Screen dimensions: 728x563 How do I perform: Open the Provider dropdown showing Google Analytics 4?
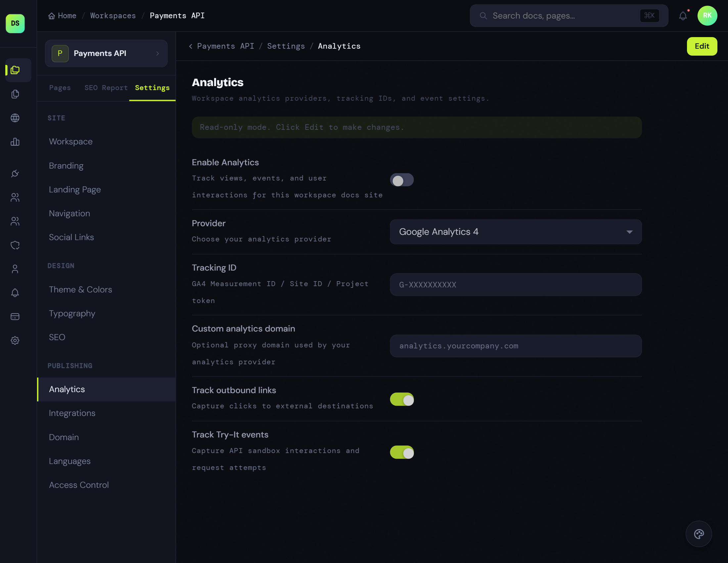pos(515,232)
